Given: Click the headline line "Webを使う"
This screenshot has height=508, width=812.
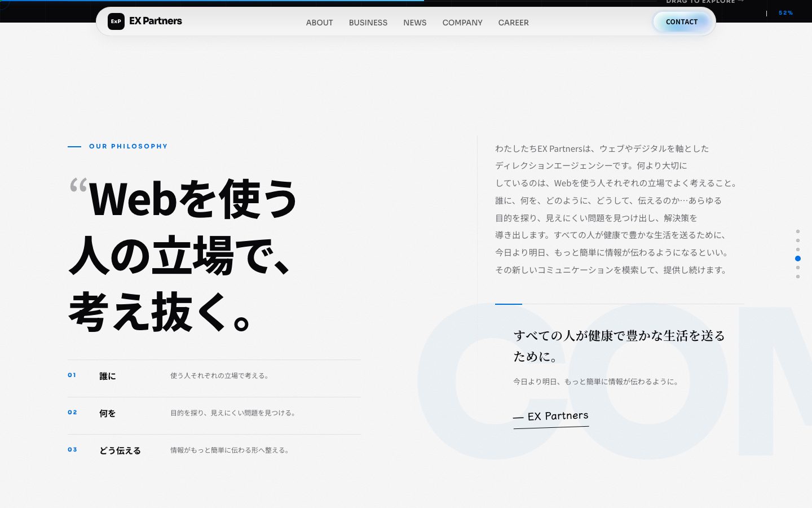Looking at the screenshot, I should click(193, 199).
